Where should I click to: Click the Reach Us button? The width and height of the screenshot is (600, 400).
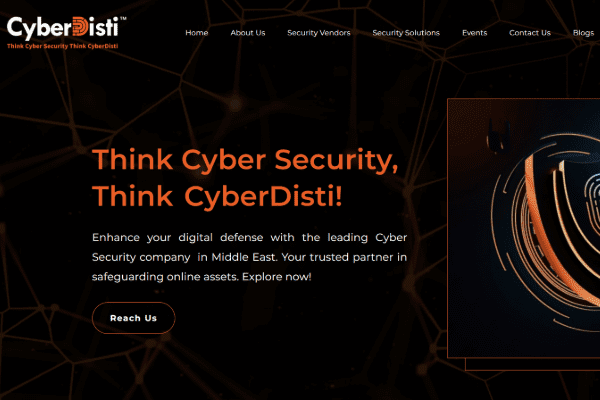pyautogui.click(x=134, y=318)
